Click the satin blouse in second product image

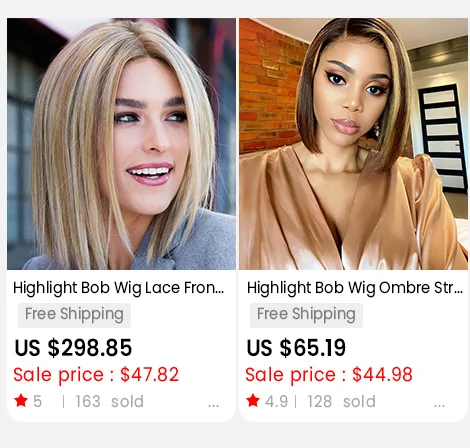[353, 213]
